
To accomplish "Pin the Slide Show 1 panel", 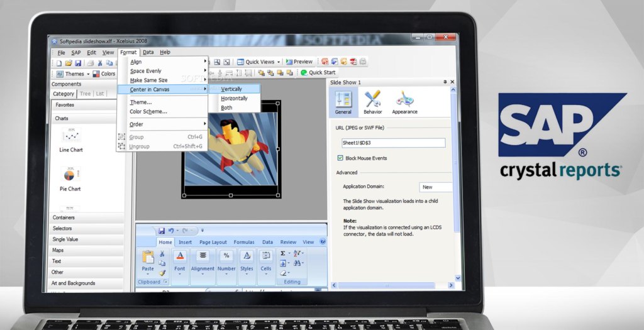I will [x=445, y=82].
